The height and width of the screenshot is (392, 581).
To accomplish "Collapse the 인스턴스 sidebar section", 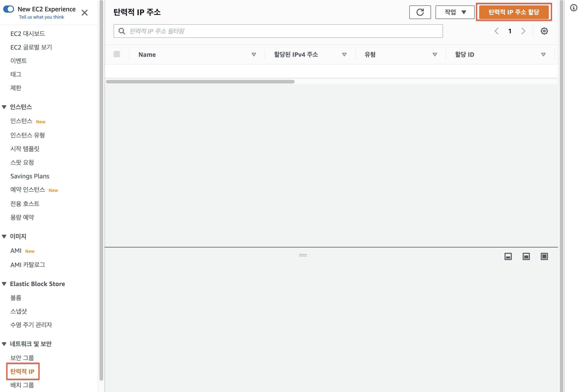I will (x=4, y=107).
